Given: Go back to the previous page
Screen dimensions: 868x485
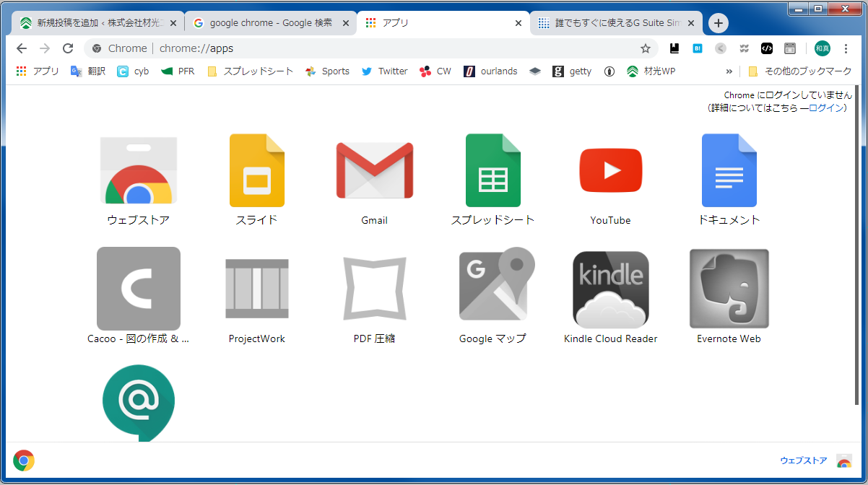Looking at the screenshot, I should (22, 48).
